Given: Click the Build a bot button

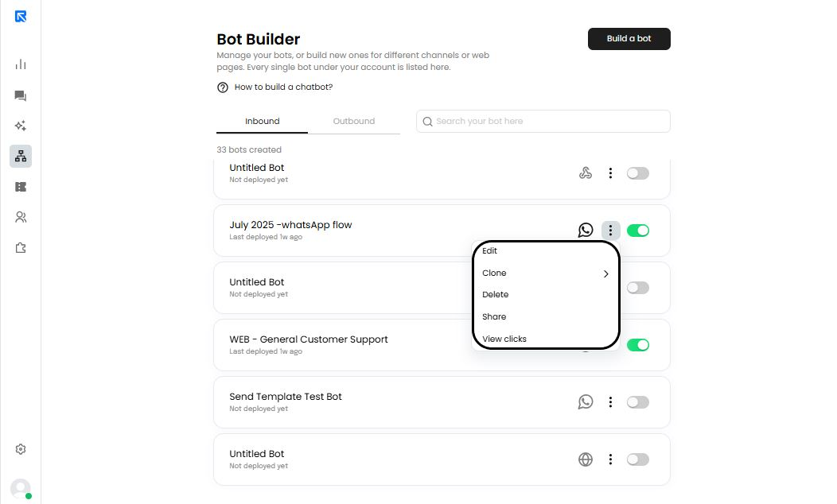Looking at the screenshot, I should pos(629,39).
